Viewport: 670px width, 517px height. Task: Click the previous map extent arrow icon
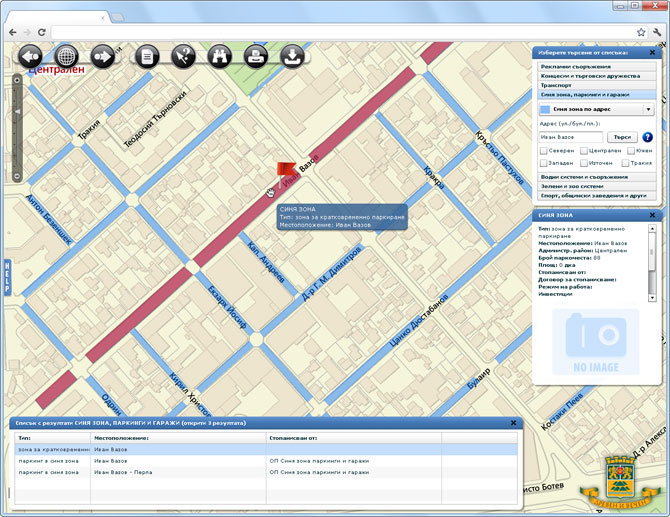(x=30, y=56)
